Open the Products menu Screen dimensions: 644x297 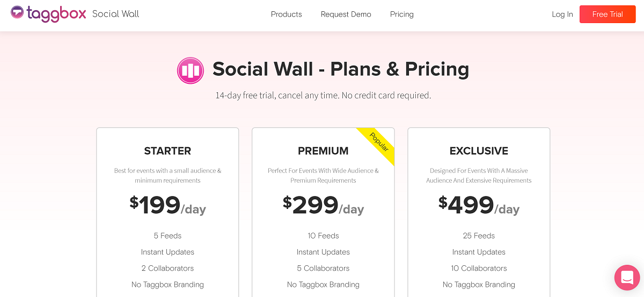(287, 15)
